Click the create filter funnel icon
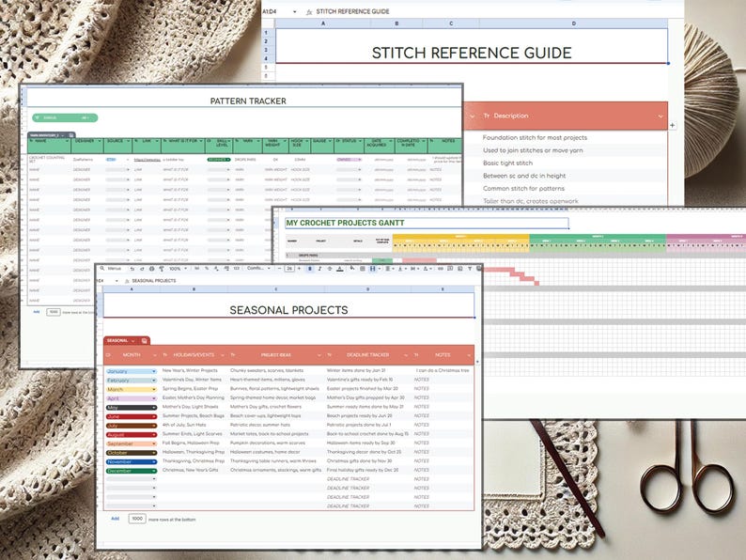The image size is (746, 560). point(470,269)
